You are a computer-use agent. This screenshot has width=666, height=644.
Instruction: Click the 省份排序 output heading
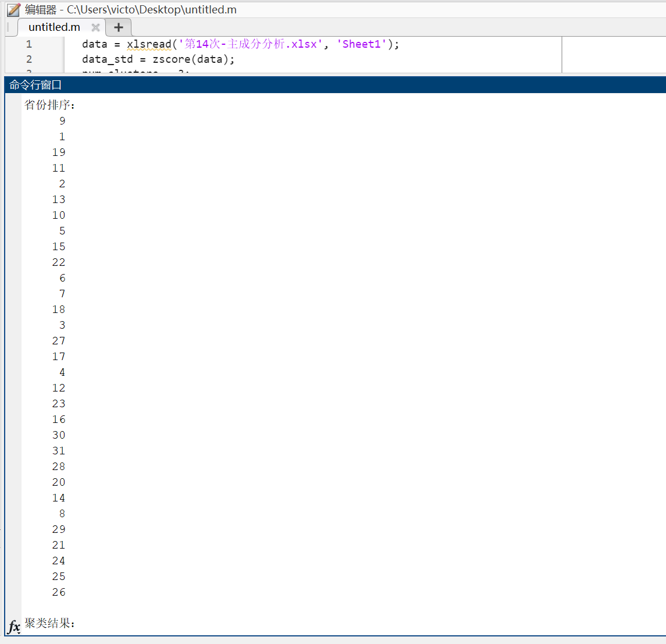[49, 105]
